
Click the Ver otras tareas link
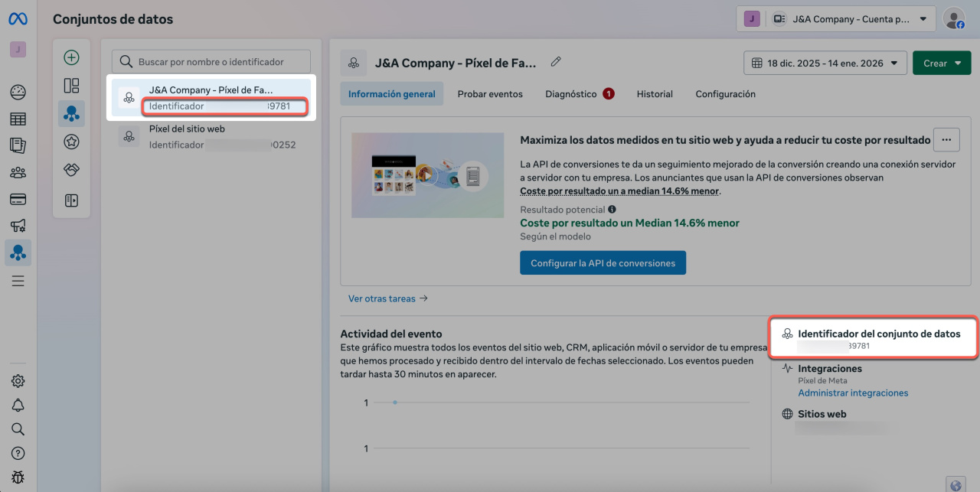click(387, 298)
